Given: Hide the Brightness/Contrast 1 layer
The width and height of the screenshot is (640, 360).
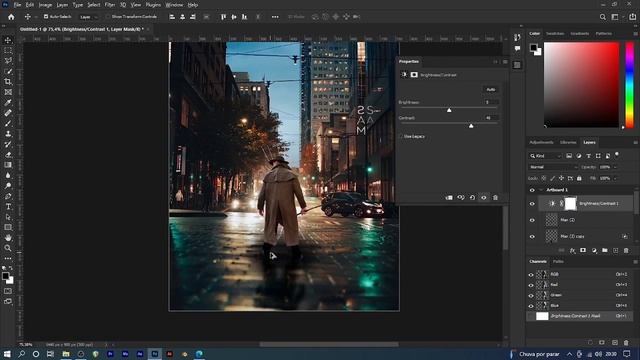Looking at the screenshot, I should pos(532,204).
